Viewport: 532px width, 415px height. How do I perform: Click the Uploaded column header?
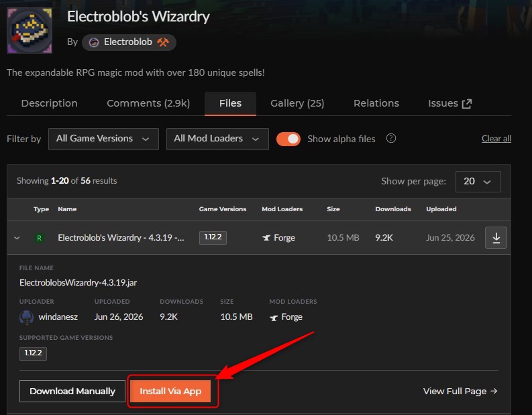click(441, 209)
